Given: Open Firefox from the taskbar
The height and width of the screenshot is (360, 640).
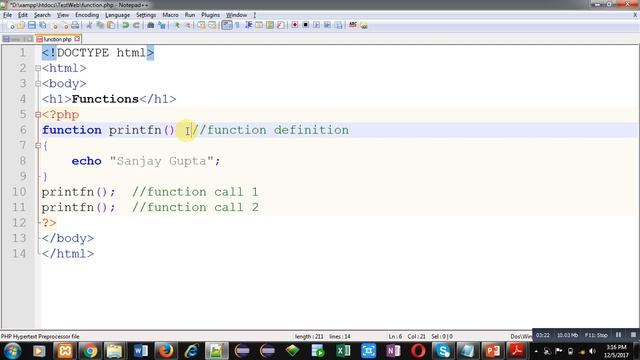Looking at the screenshot, I should [x=166, y=351].
